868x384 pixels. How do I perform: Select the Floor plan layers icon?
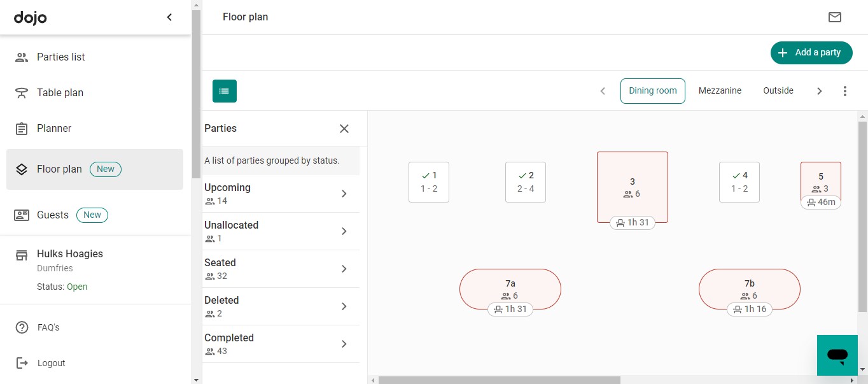click(21, 169)
